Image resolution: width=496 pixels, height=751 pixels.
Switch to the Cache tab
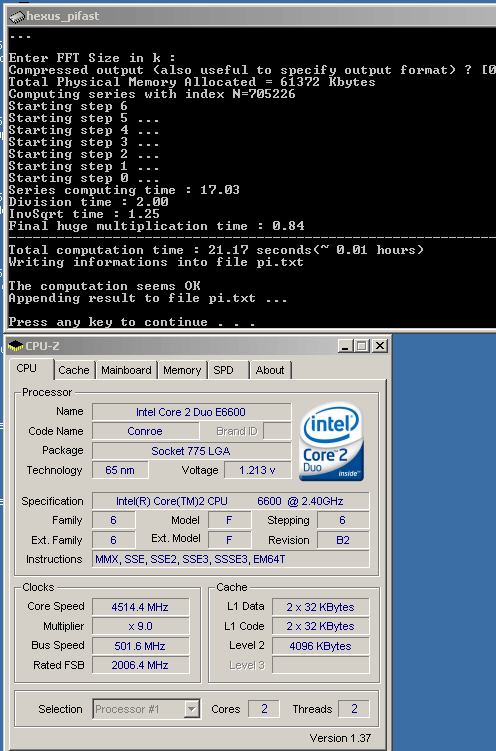pyautogui.click(x=74, y=370)
